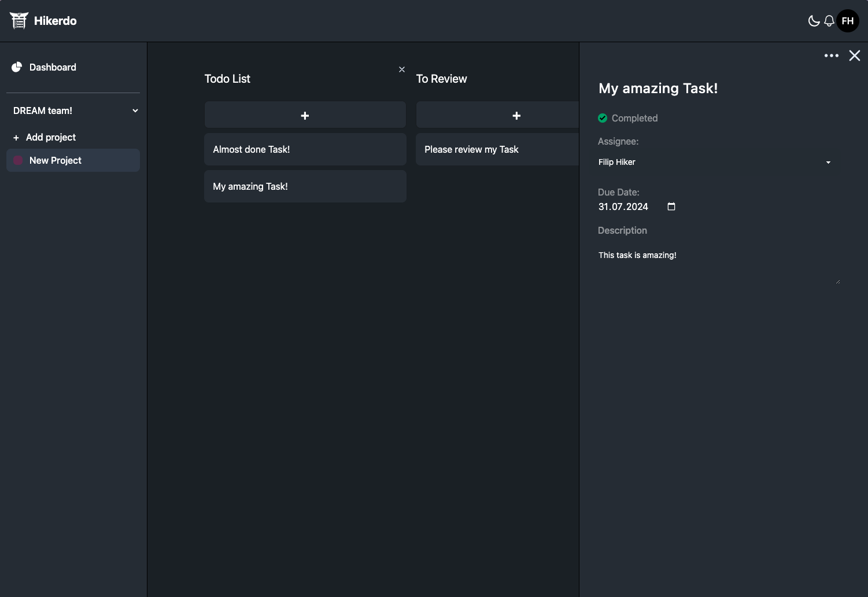Click Add project in sidebar
Screen dimensions: 868x597
coord(50,137)
